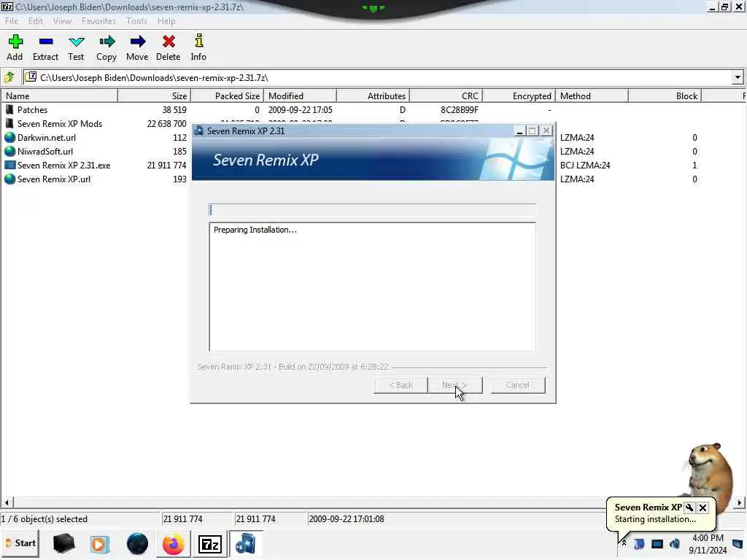Open the View menu
Viewport: 747px width, 560px height.
pyautogui.click(x=63, y=21)
